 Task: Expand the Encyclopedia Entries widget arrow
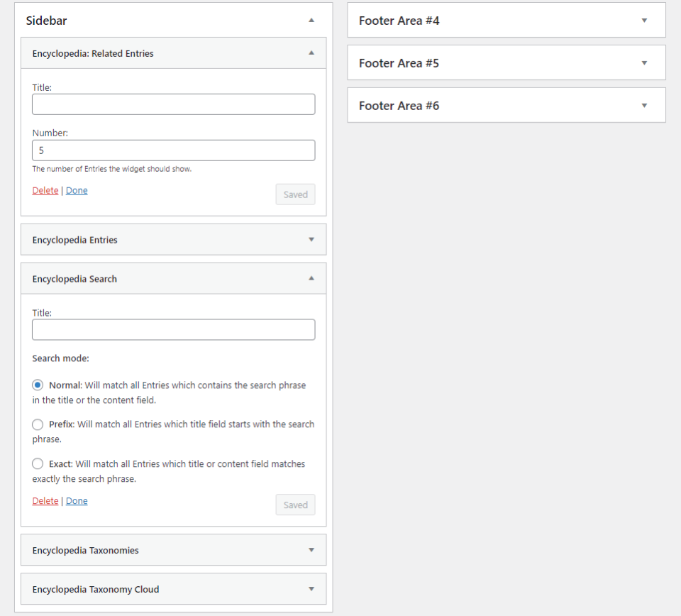[x=311, y=240]
